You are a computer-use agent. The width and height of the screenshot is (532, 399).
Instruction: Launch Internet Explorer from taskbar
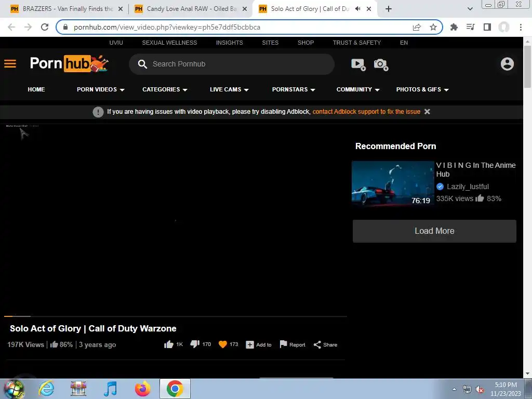[x=46, y=389]
